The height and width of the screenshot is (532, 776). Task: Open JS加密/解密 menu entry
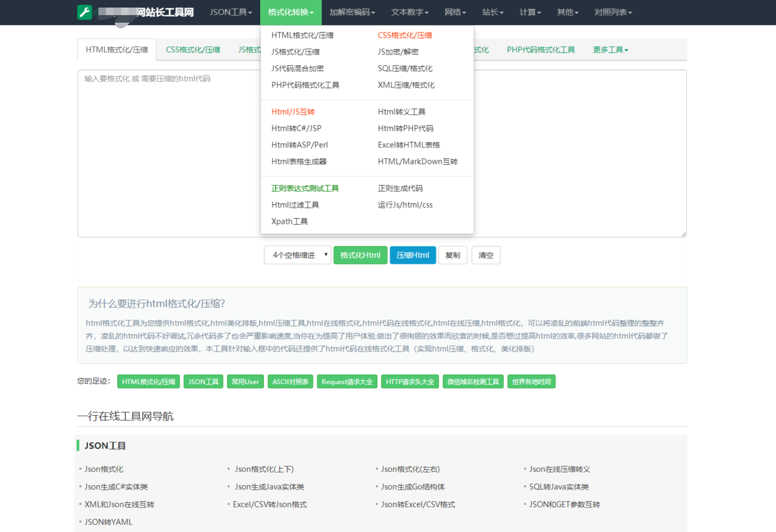(x=398, y=51)
